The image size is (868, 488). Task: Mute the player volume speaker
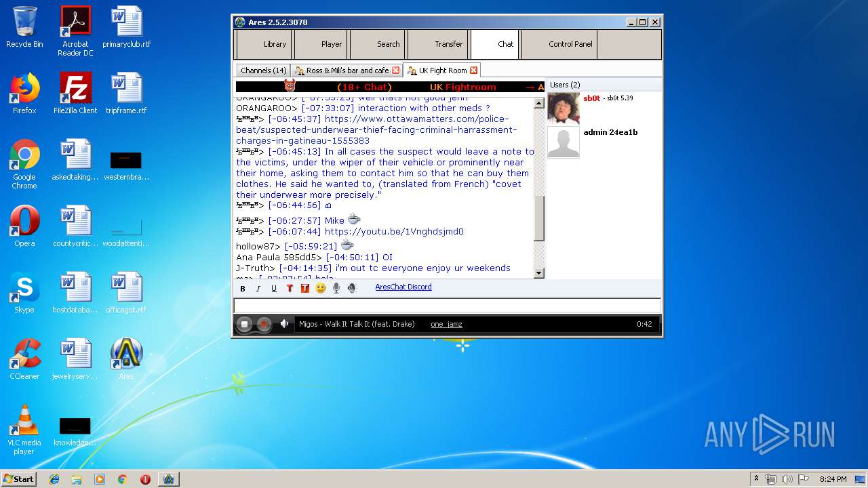click(x=284, y=324)
